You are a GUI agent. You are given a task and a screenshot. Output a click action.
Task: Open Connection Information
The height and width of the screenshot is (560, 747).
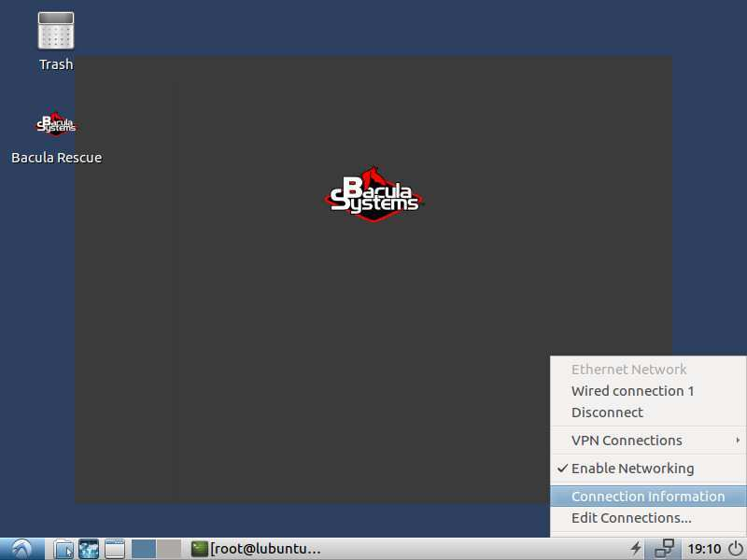(x=648, y=497)
